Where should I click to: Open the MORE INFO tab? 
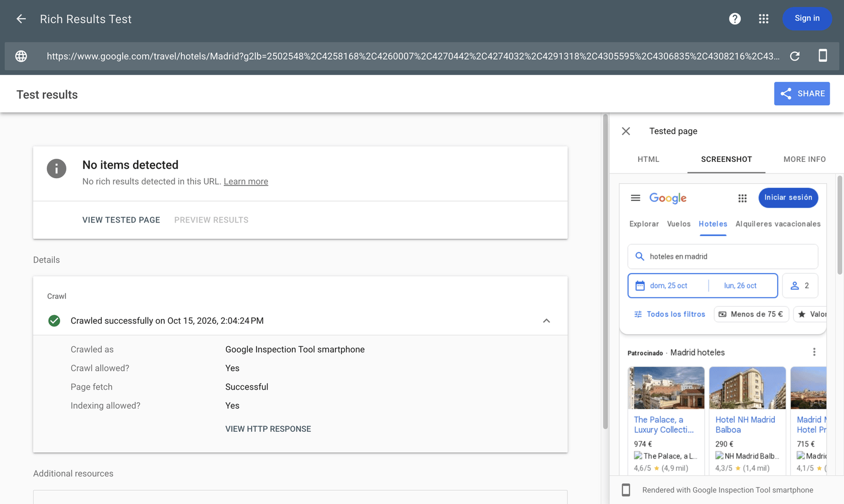(x=804, y=159)
